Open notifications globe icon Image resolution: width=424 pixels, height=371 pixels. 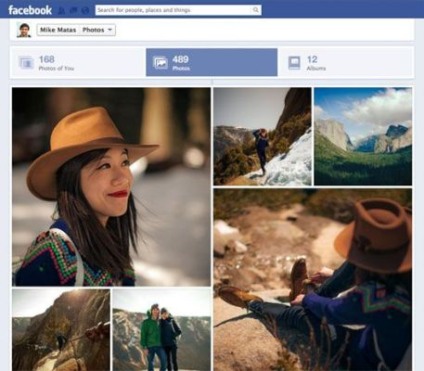click(x=85, y=11)
